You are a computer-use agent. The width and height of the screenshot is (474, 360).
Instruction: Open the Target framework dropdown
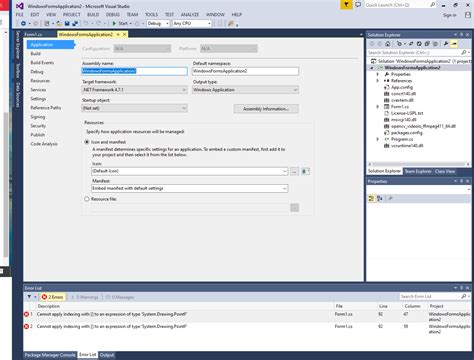click(134, 90)
